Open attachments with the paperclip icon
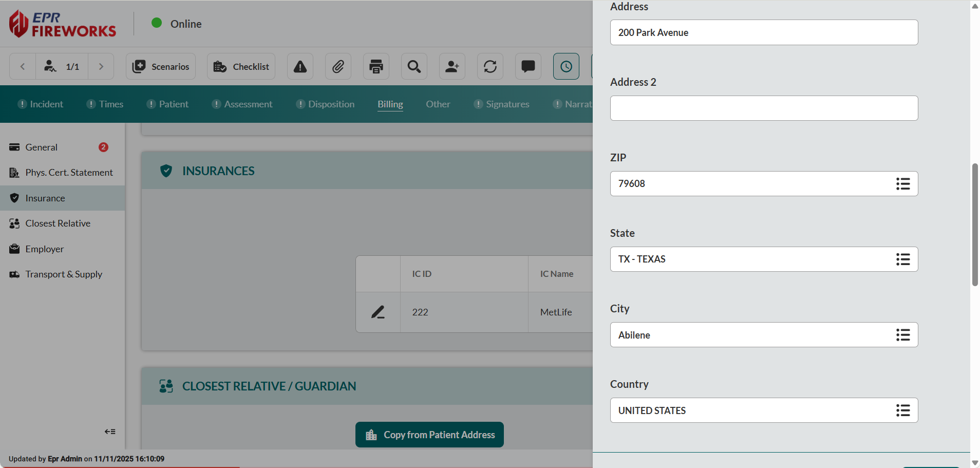The width and height of the screenshot is (980, 468). 338,66
